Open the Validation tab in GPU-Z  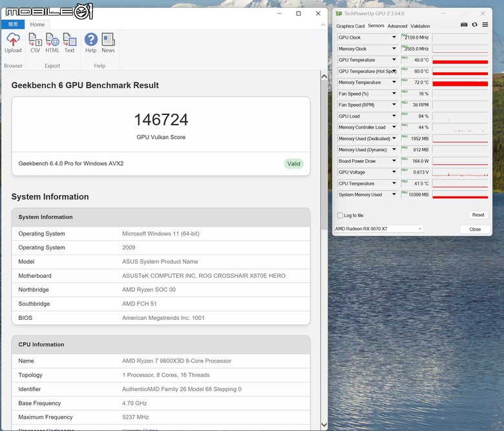[x=420, y=26]
